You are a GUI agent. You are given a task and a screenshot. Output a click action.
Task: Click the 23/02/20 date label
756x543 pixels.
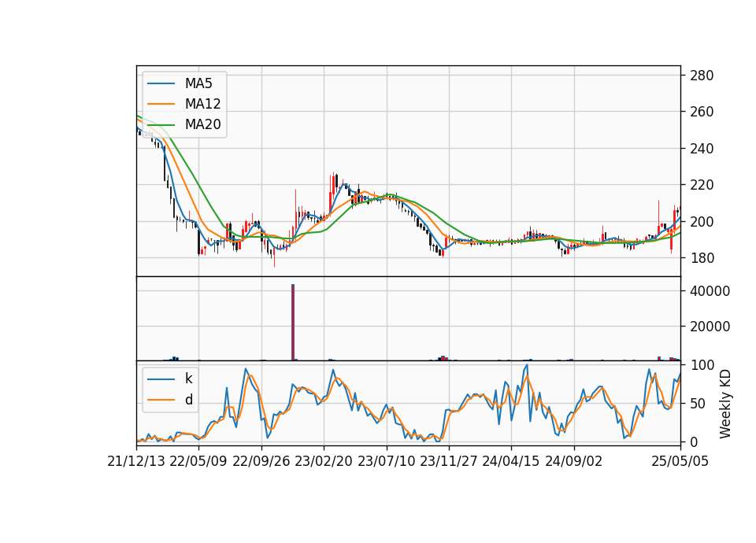(324, 461)
